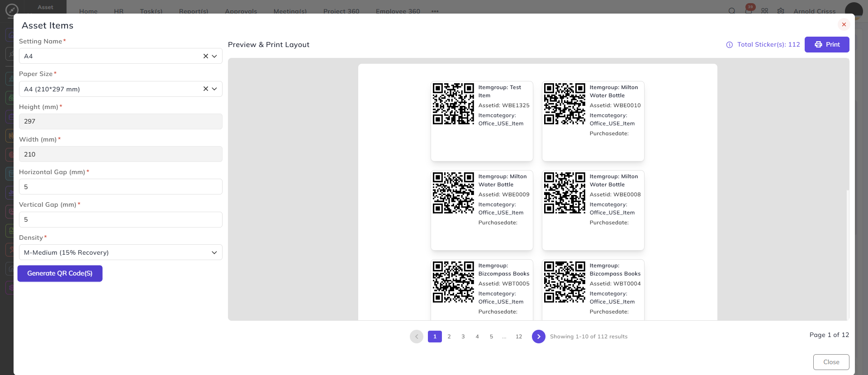Click the 'Assetid: WBT0004' sticker text

(615, 284)
